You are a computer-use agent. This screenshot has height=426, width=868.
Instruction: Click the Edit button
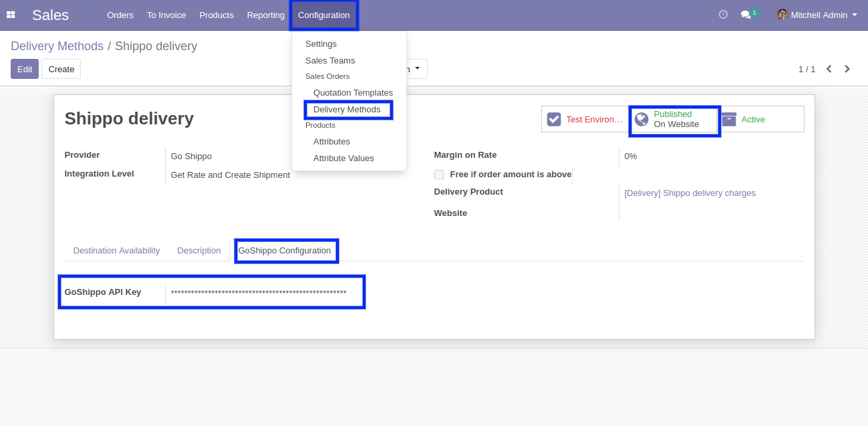tap(25, 69)
